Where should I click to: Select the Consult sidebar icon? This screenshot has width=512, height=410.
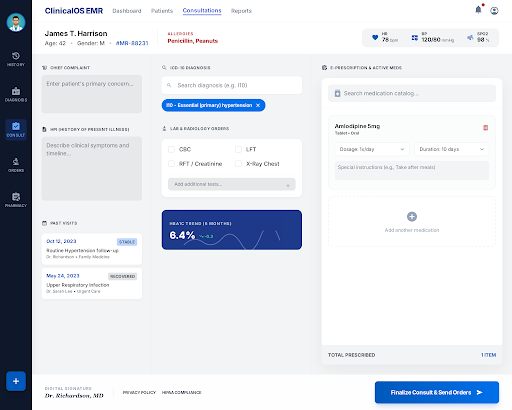(16, 129)
